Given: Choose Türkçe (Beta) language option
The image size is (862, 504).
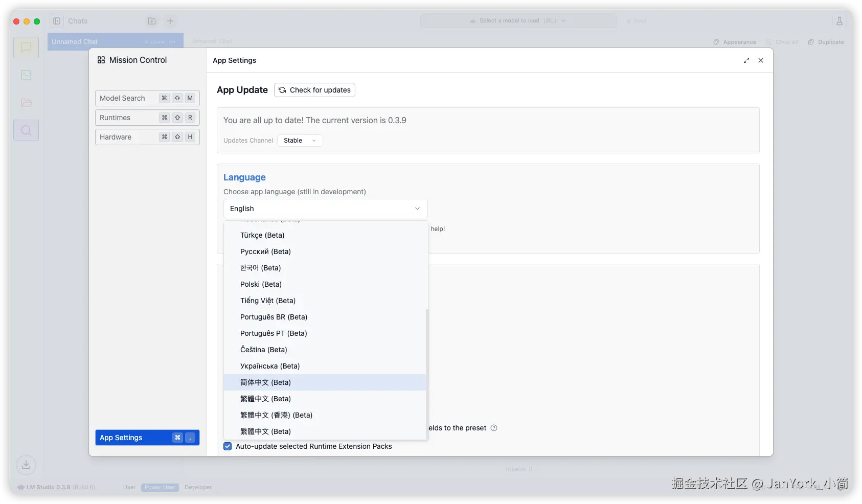Looking at the screenshot, I should click(x=262, y=235).
